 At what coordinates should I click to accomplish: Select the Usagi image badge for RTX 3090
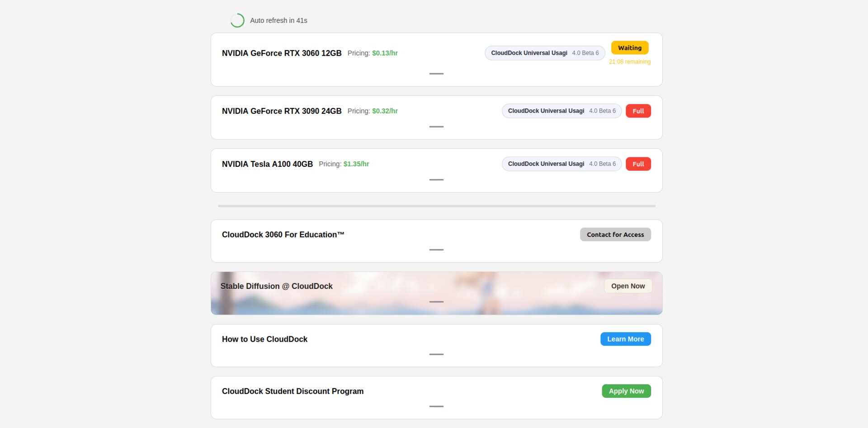pyautogui.click(x=561, y=111)
